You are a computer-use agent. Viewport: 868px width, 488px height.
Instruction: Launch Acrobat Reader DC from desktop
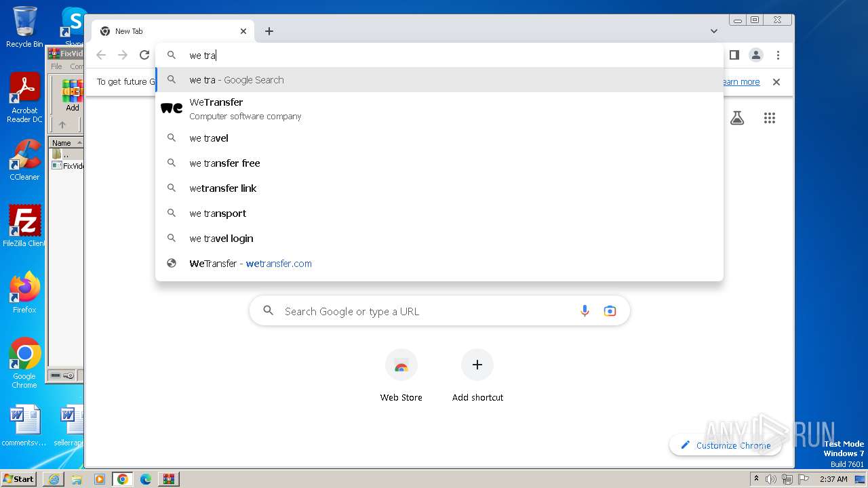[x=24, y=98]
